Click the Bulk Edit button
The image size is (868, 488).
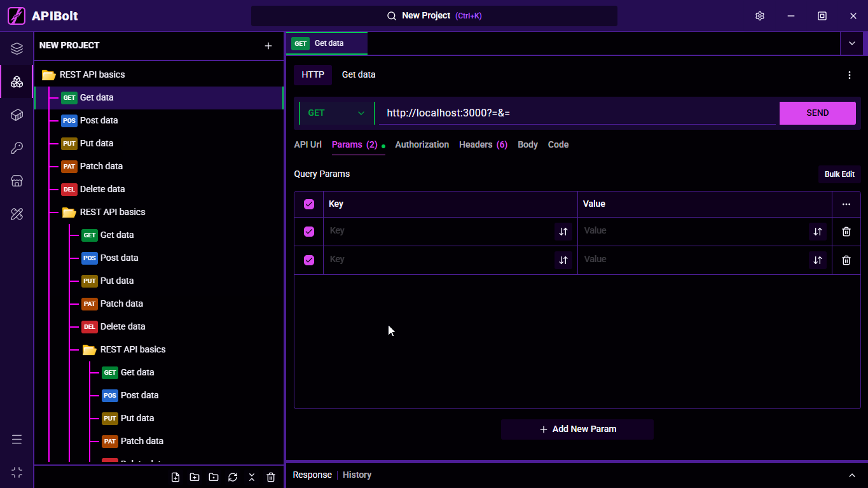click(x=839, y=174)
